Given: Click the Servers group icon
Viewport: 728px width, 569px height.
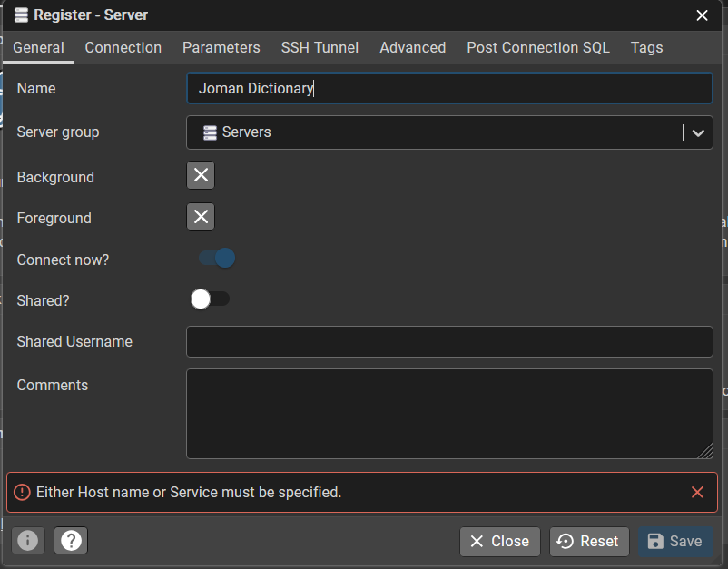Looking at the screenshot, I should 210,132.
